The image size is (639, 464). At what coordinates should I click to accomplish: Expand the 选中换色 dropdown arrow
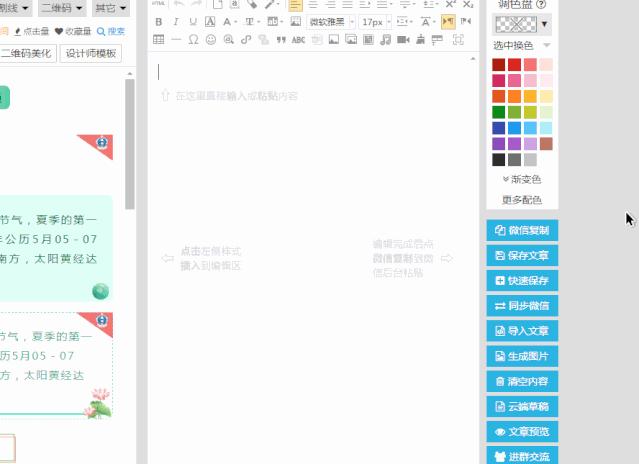[546, 45]
